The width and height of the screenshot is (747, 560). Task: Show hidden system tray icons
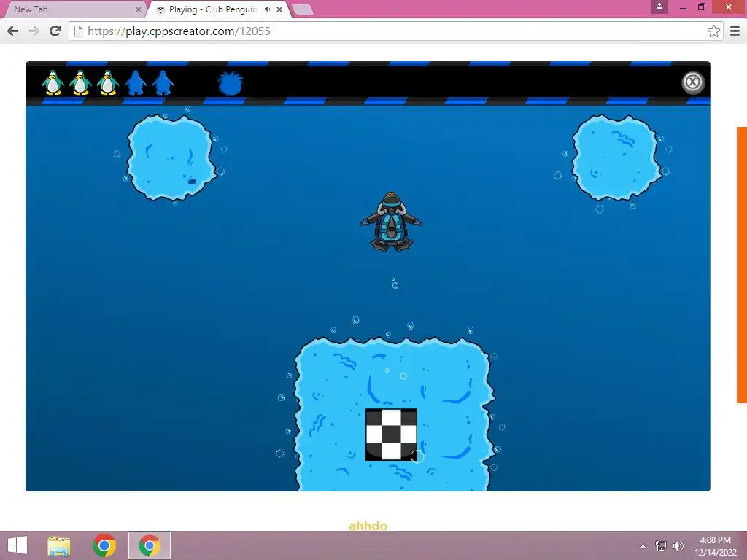coord(643,546)
